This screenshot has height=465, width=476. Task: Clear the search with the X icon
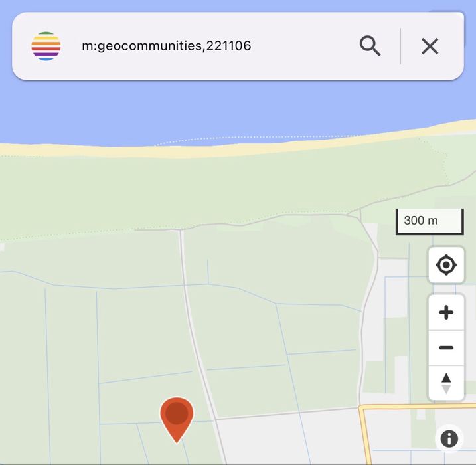coord(430,46)
